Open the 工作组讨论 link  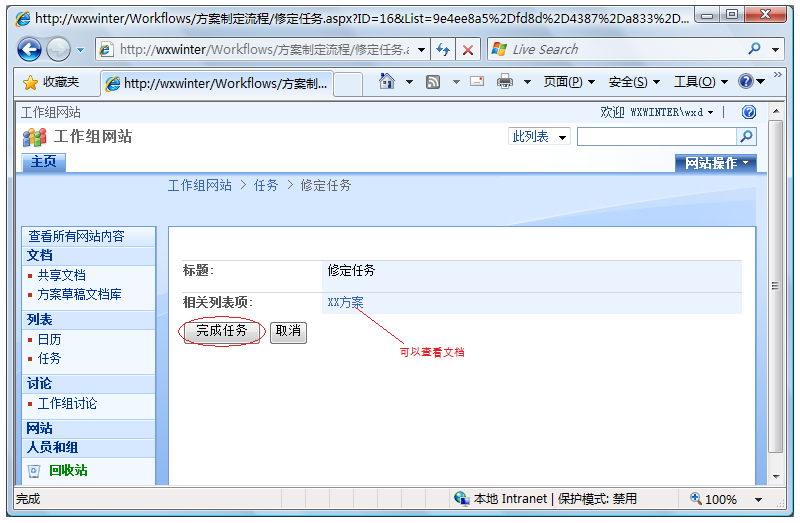[x=67, y=404]
